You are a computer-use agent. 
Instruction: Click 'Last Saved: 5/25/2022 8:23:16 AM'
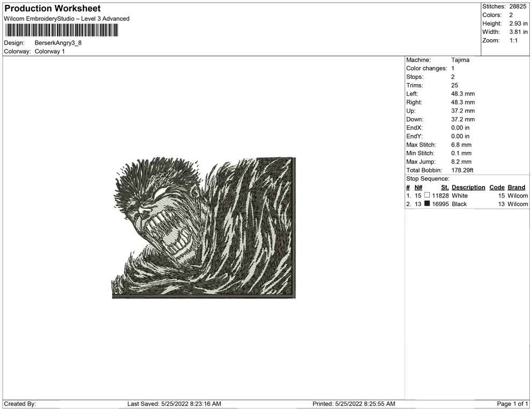pyautogui.click(x=174, y=404)
